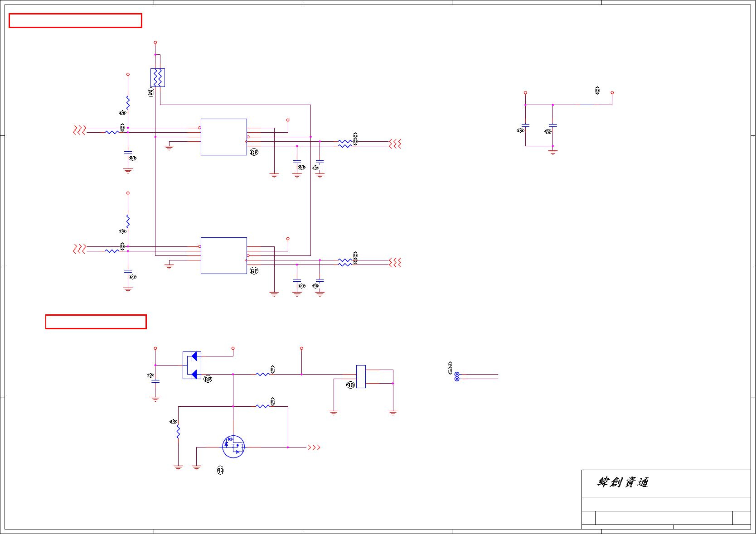Select the lower test point circle of the pair

pyautogui.click(x=457, y=379)
